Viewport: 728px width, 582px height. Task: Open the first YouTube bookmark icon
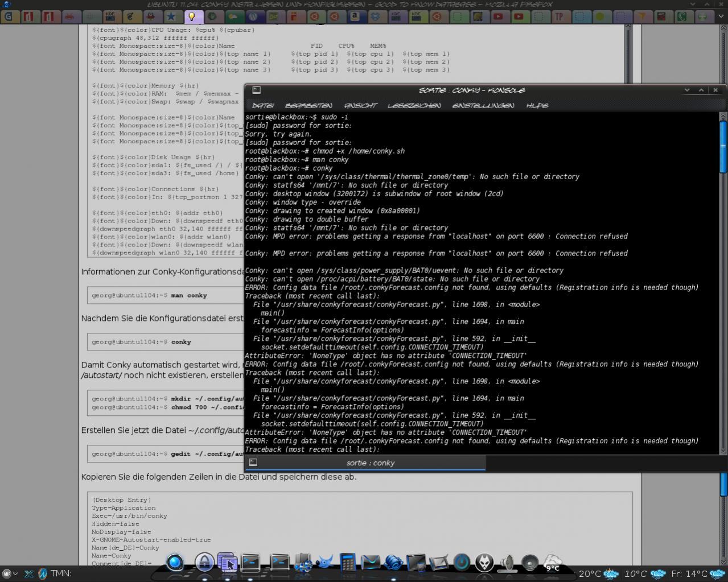pyautogui.click(x=498, y=16)
